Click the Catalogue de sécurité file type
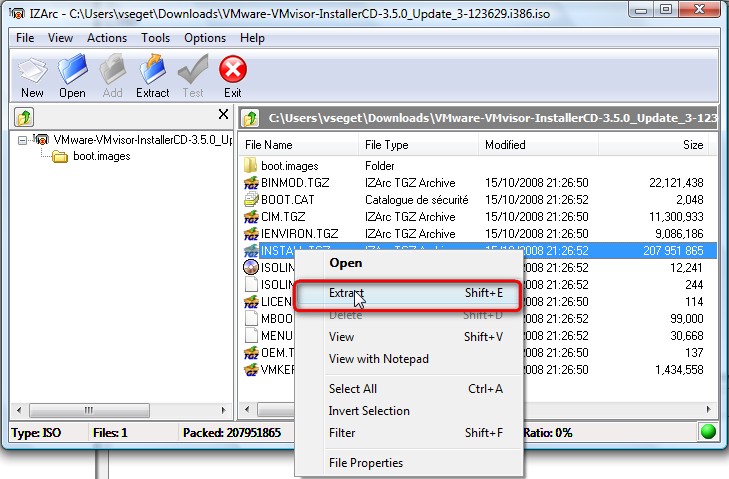 tap(417, 200)
